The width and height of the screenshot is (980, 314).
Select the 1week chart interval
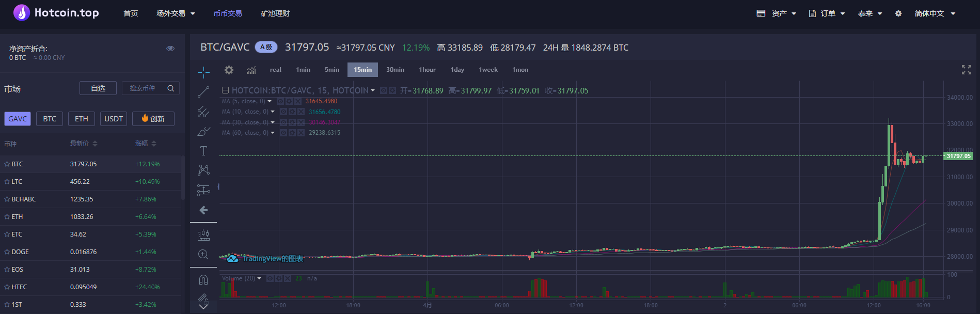[x=488, y=70]
